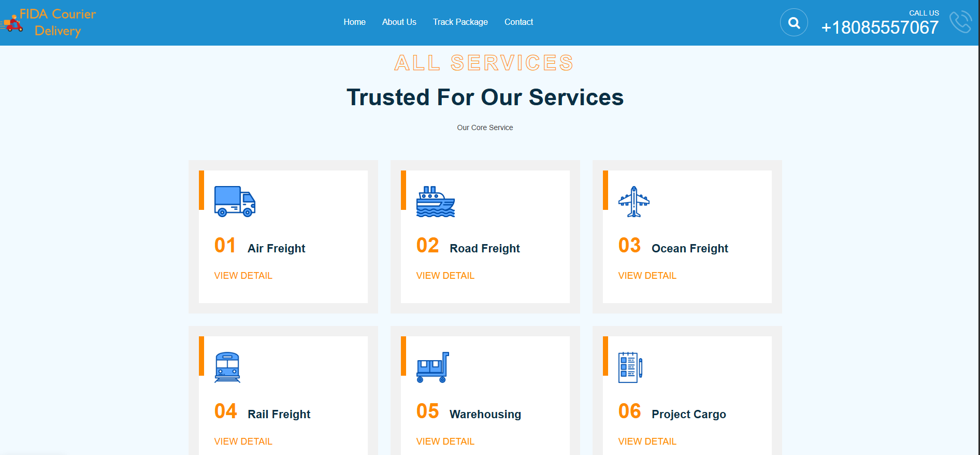This screenshot has width=980, height=455.
Task: Click the delivery truck icon in card 01
Action: [x=235, y=202]
